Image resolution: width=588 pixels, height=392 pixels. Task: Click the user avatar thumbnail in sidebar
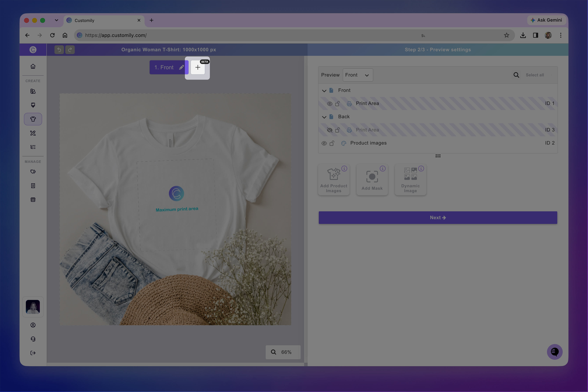click(x=33, y=307)
